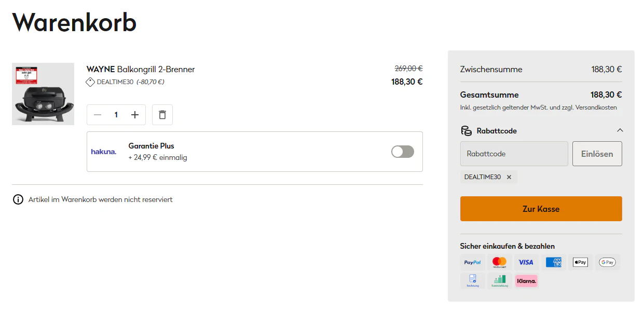Click the product title WAYNE Balkongrill 2-Brenner

pos(141,69)
